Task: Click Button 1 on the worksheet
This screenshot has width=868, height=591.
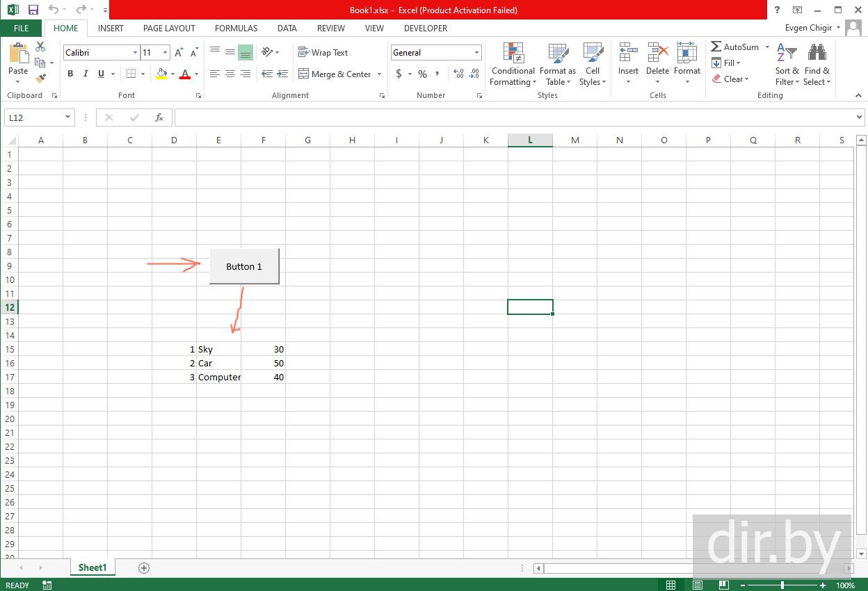Action: (x=244, y=266)
